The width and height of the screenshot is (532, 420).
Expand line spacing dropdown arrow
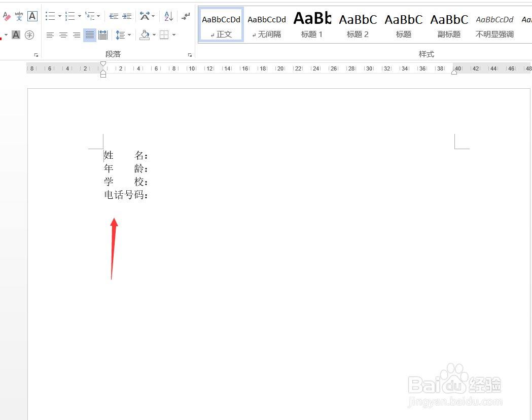129,35
